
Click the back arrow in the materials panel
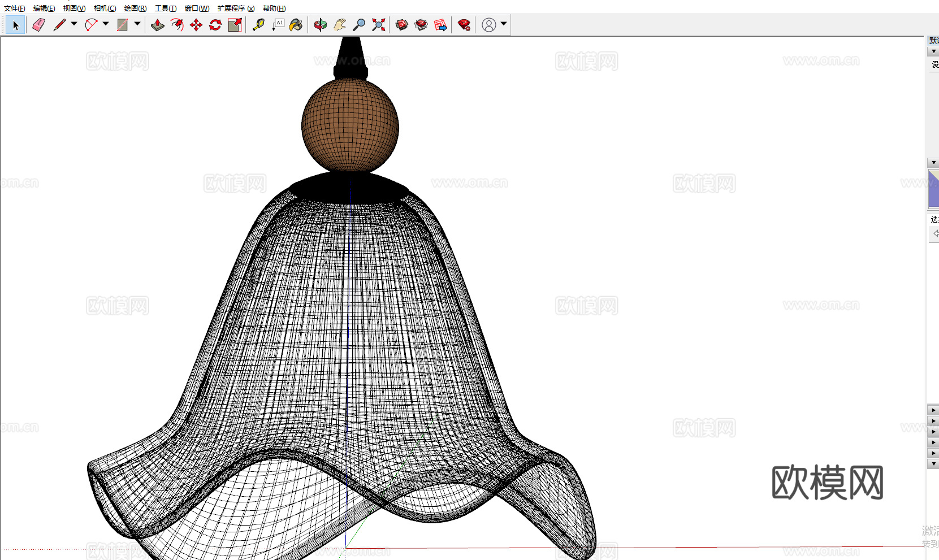935,233
